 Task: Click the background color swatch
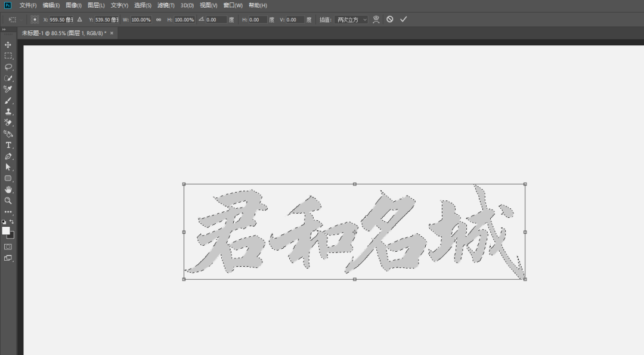[x=12, y=236]
